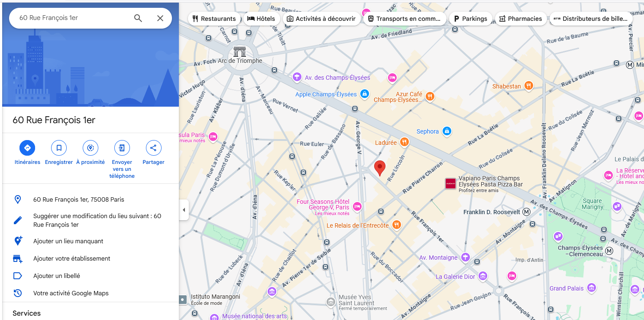Select Transports en commun chip

405,19
